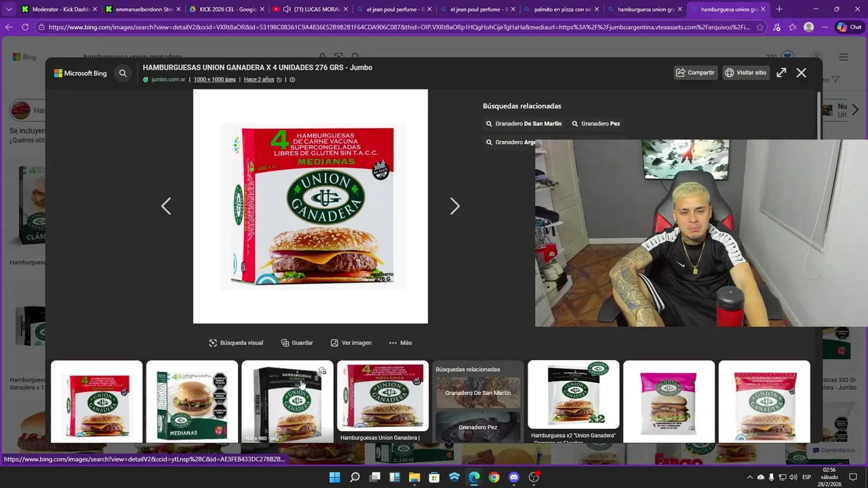
Task: Click the Bing URL address bar
Action: coord(399,27)
